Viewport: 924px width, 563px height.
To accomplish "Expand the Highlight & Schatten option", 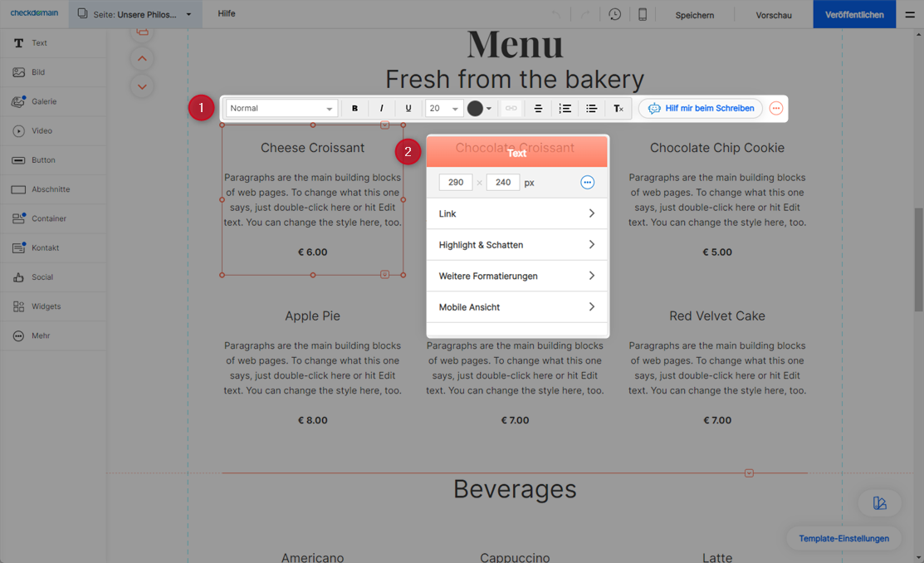I will [x=516, y=245].
